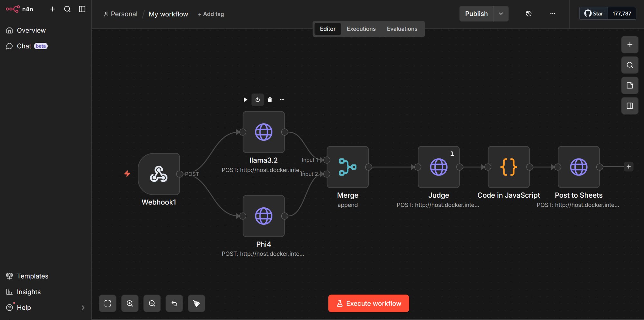The height and width of the screenshot is (320, 644).
Task: Open workflow version history
Action: (x=529, y=14)
